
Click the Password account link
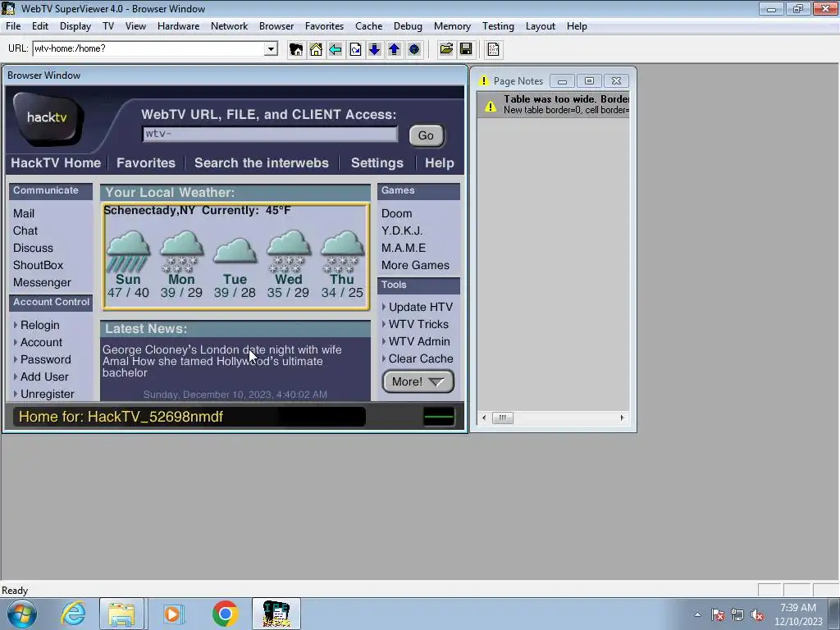click(46, 359)
